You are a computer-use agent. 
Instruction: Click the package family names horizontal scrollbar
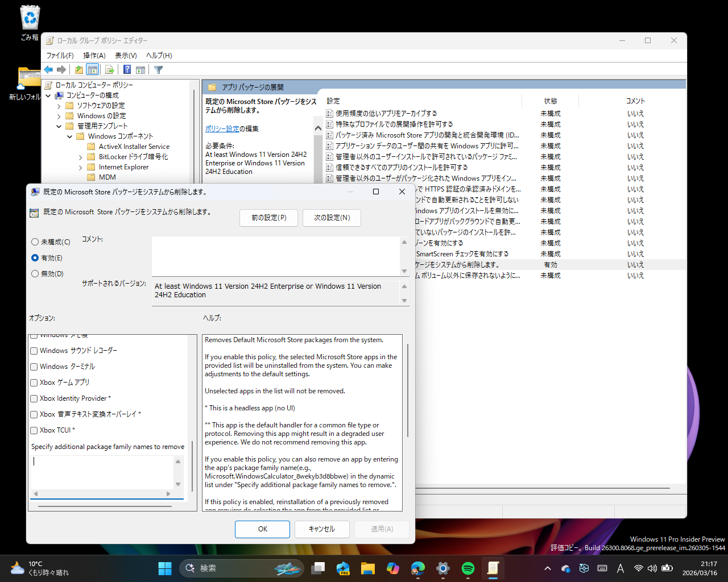tap(102, 494)
